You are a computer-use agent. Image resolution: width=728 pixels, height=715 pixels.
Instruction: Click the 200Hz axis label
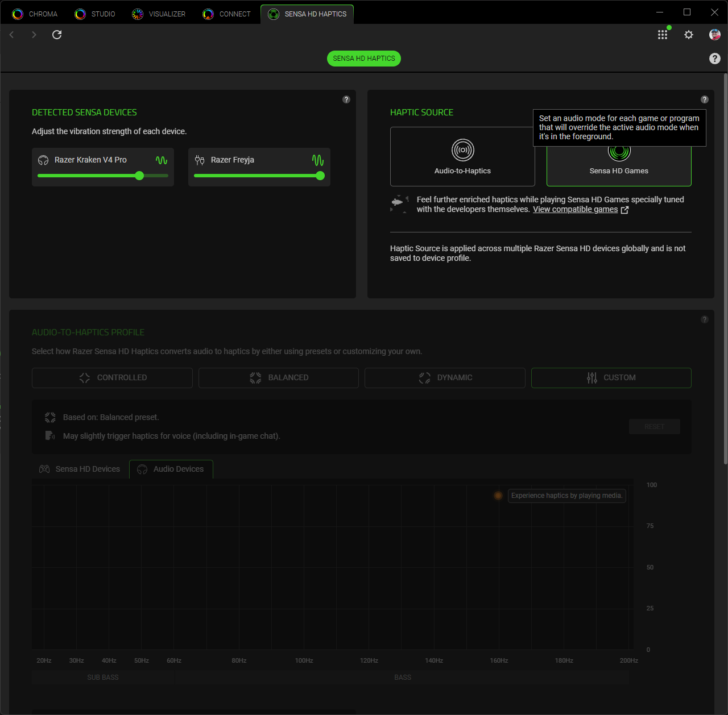pos(629,660)
